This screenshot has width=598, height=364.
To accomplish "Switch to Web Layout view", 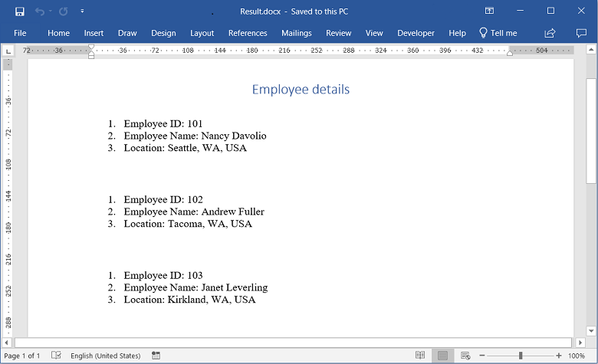I will tap(465, 356).
